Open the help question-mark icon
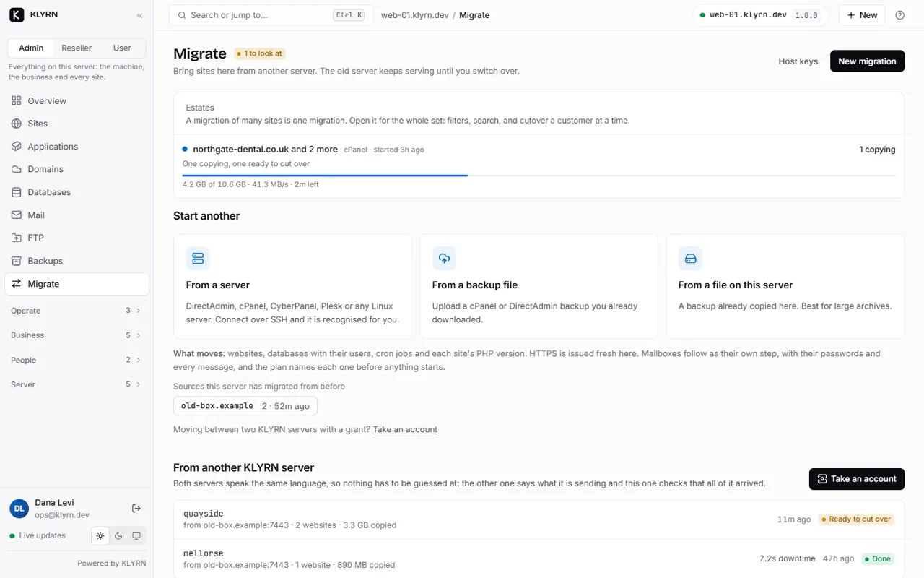Viewport: 924px width, 578px height. point(899,15)
